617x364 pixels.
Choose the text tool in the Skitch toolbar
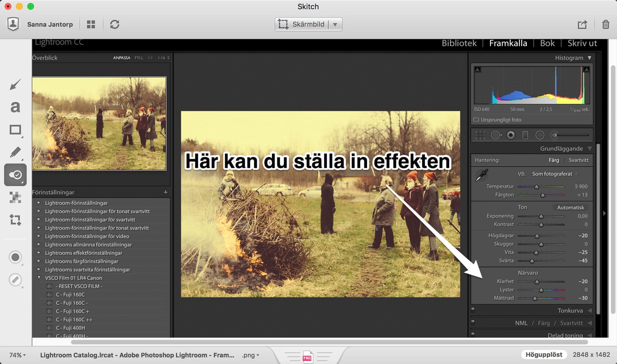tap(15, 106)
